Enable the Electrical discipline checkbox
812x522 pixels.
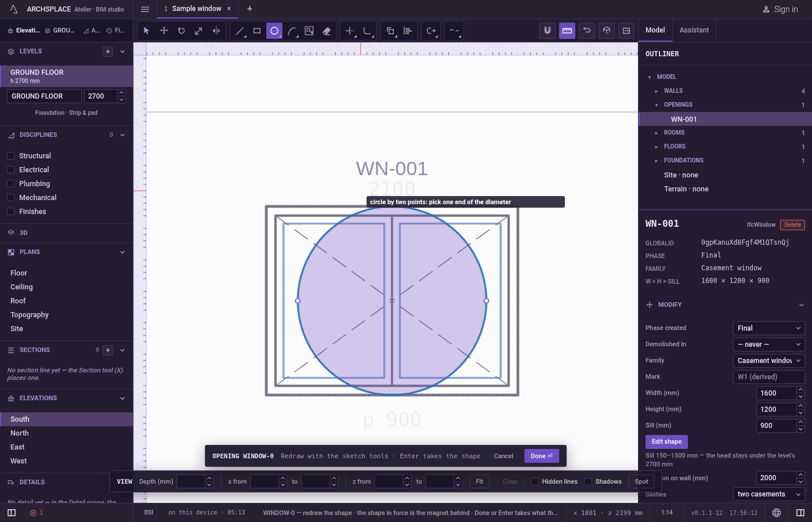click(x=10, y=170)
